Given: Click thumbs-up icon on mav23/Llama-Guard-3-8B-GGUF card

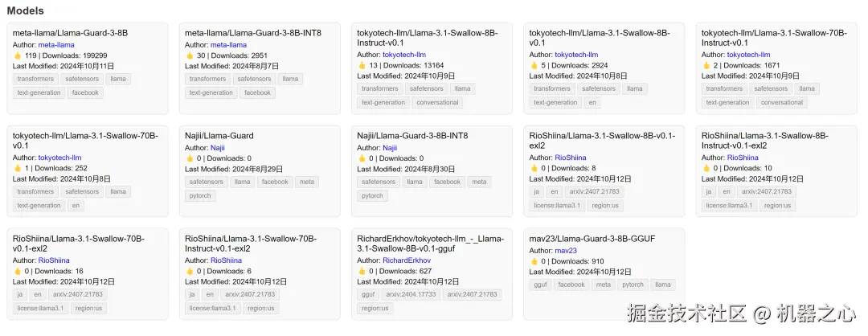Looking at the screenshot, I should pyautogui.click(x=534, y=261).
